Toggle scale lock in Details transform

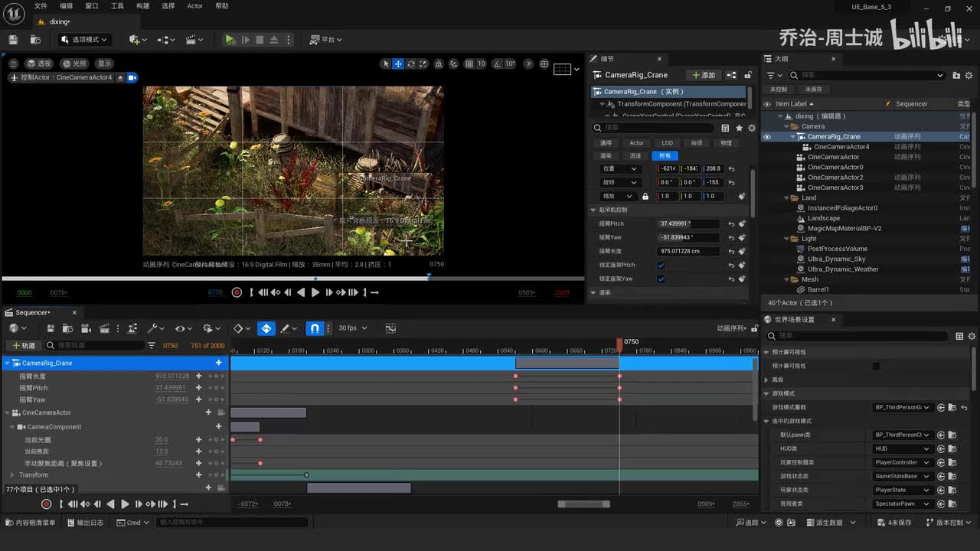tap(645, 196)
